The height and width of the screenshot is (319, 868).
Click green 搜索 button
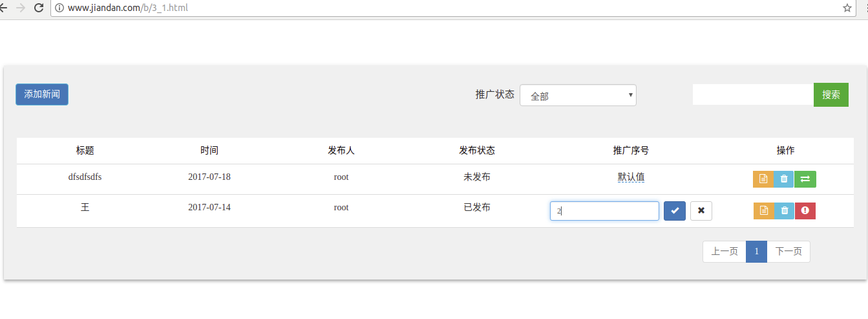pos(831,94)
